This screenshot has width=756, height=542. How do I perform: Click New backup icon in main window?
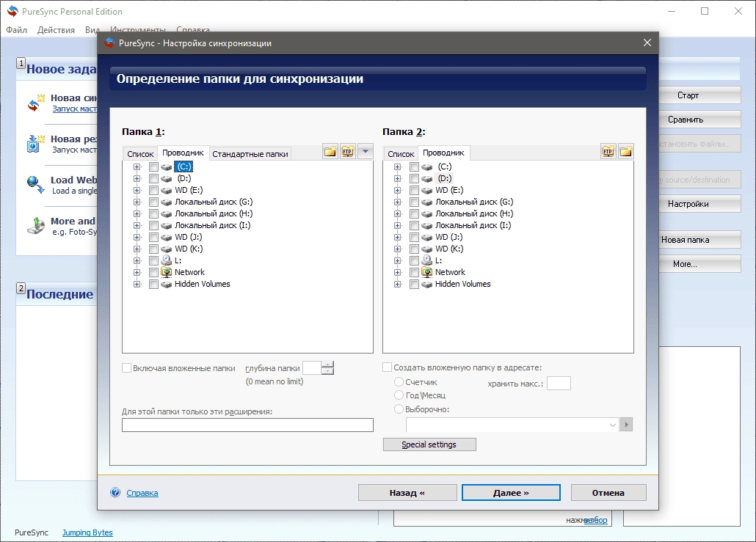click(x=35, y=144)
